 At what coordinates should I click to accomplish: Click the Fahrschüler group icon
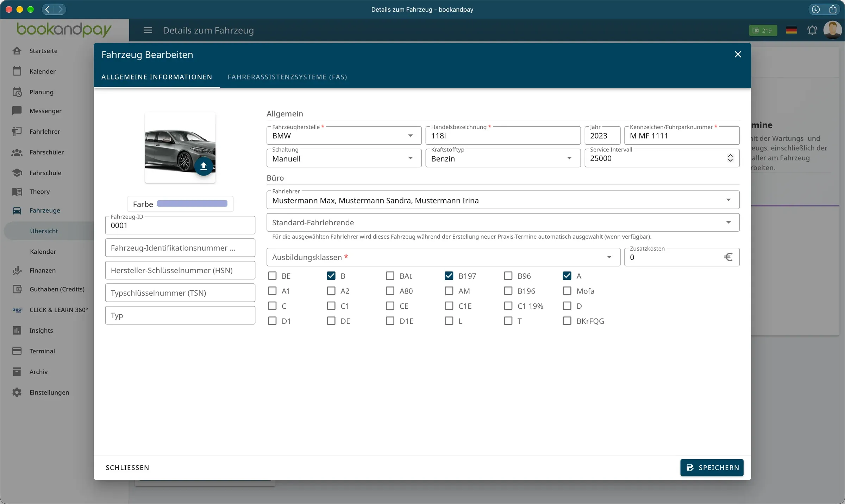point(17,152)
